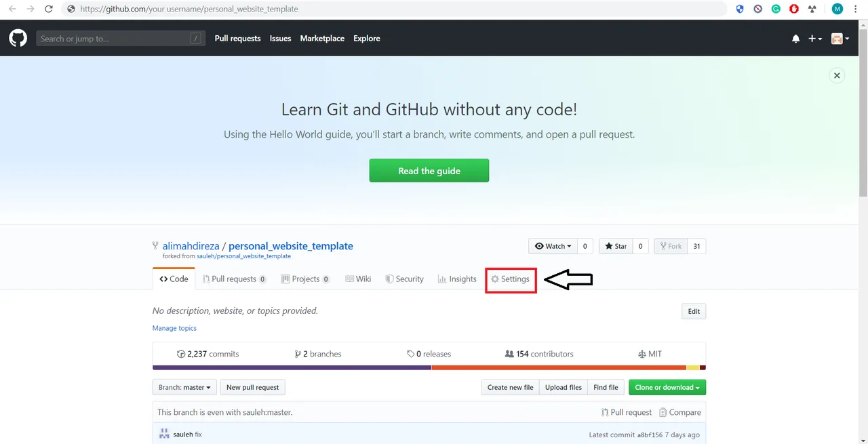Click the Grammarly extension icon
Image resolution: width=868 pixels, height=444 pixels.
point(776,9)
